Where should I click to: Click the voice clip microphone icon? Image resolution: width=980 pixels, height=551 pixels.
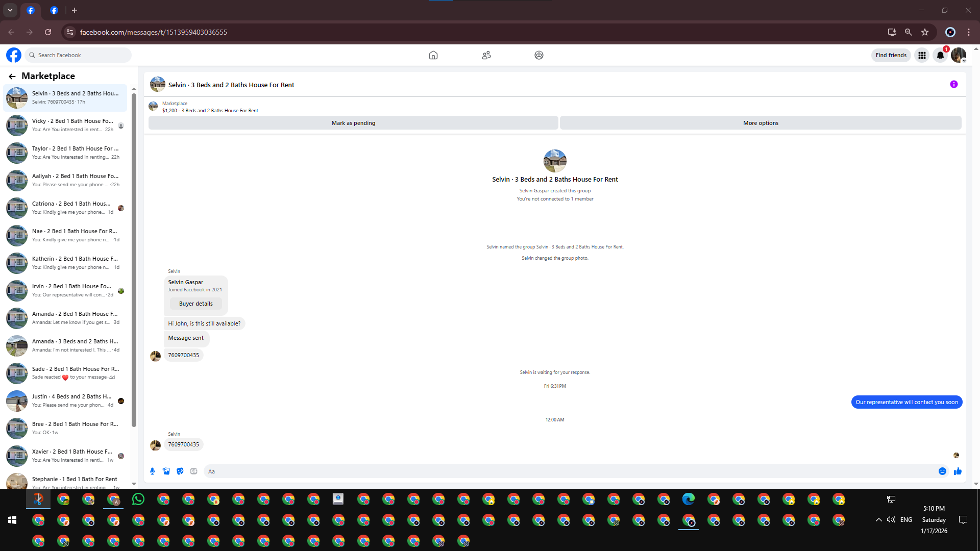tap(152, 471)
